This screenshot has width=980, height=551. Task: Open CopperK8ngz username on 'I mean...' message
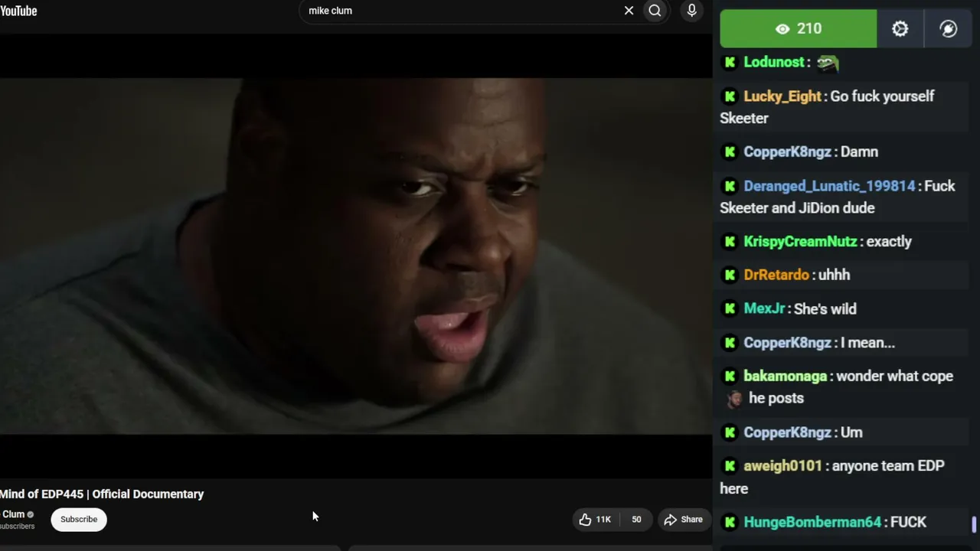(x=787, y=343)
